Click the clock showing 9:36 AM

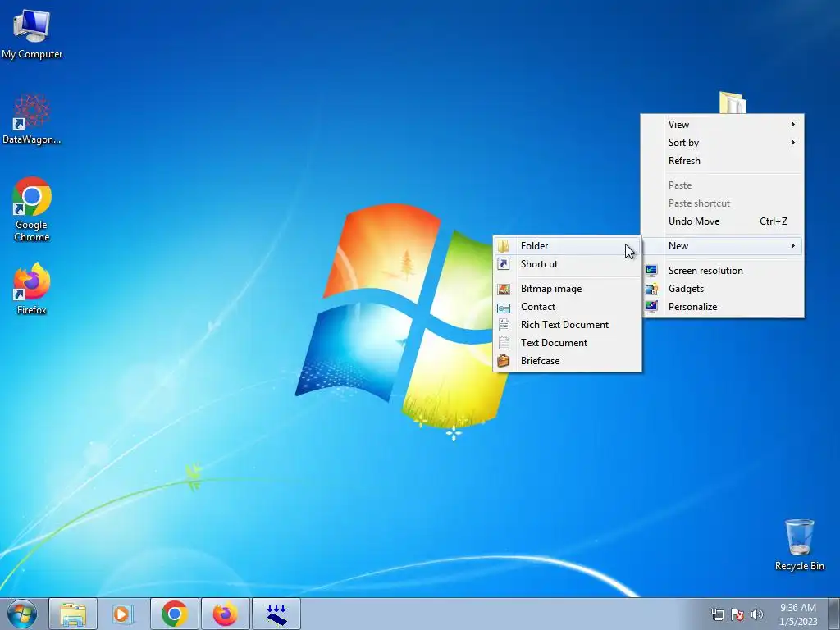797,608
